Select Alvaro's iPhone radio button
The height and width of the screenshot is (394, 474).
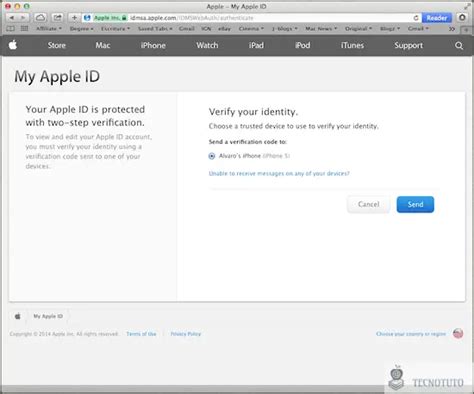pos(212,156)
